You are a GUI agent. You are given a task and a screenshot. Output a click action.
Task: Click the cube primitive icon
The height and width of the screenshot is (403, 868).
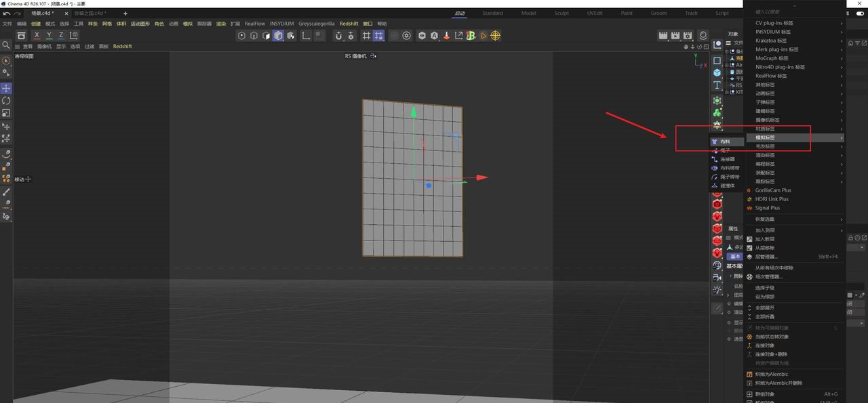click(717, 72)
